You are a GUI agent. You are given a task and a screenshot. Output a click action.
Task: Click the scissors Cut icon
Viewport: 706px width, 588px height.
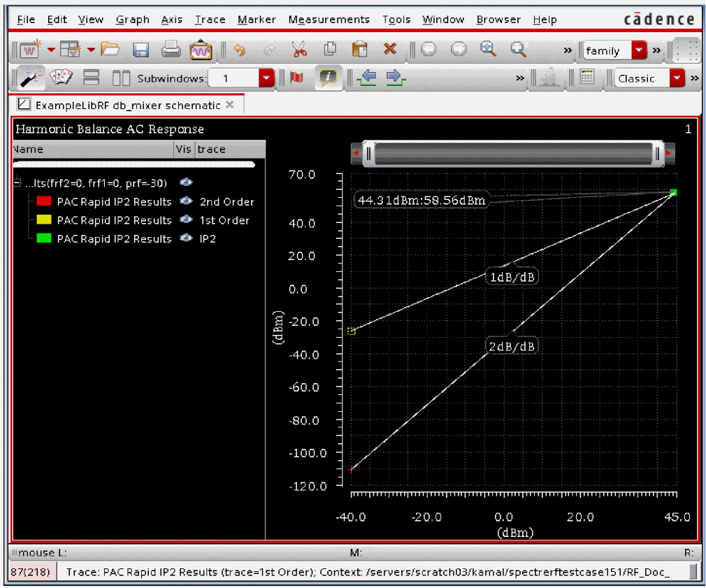[299, 50]
